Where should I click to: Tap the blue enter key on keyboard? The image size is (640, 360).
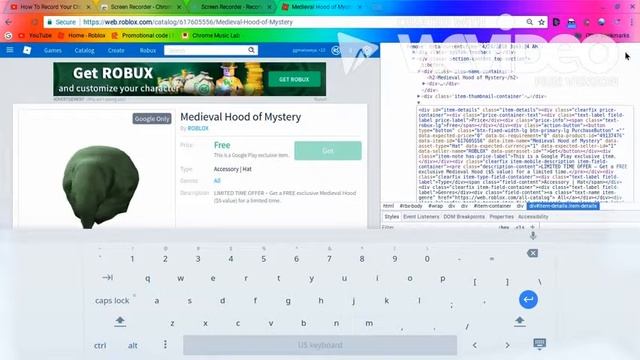click(x=528, y=300)
